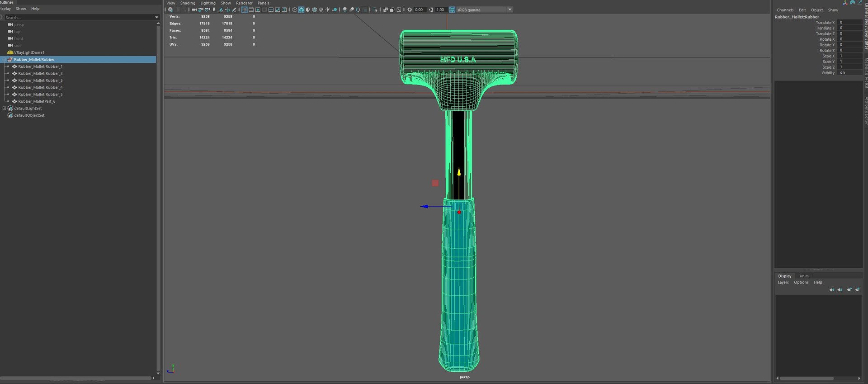Screen dimensions: 868x384
Task: Select Rubber_MalletPart_6 in Outliner
Action: click(37, 101)
